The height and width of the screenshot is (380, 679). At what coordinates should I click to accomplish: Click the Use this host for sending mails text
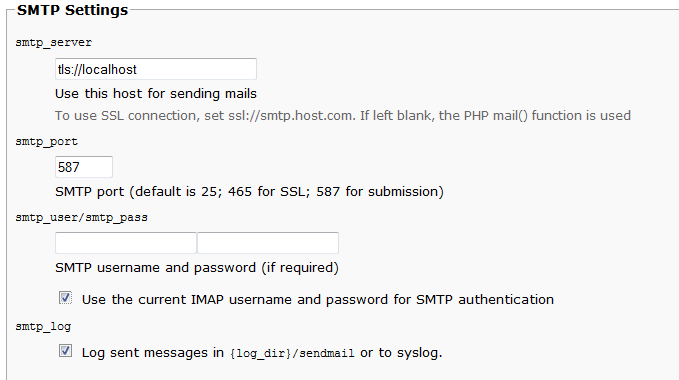click(x=156, y=93)
